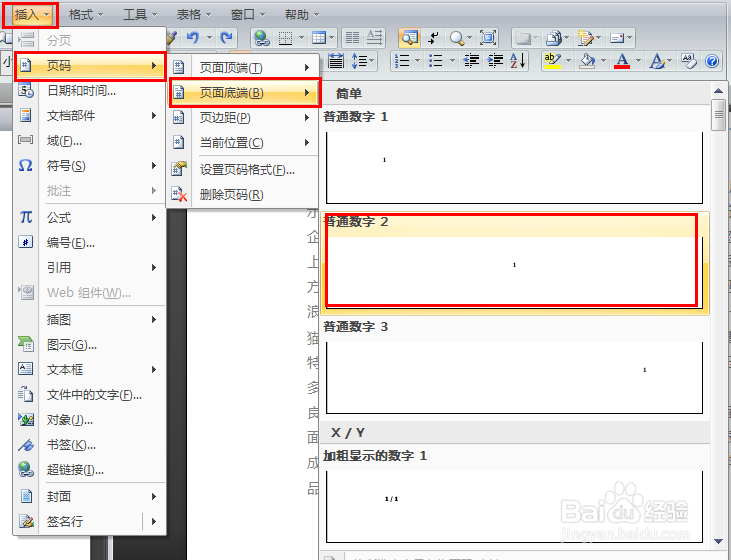The width and height of the screenshot is (731, 560).
Task: Open the 窗口 menu
Action: 248,15
